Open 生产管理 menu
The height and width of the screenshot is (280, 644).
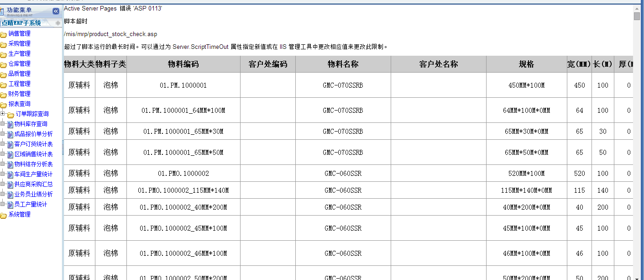pyautogui.click(x=19, y=53)
